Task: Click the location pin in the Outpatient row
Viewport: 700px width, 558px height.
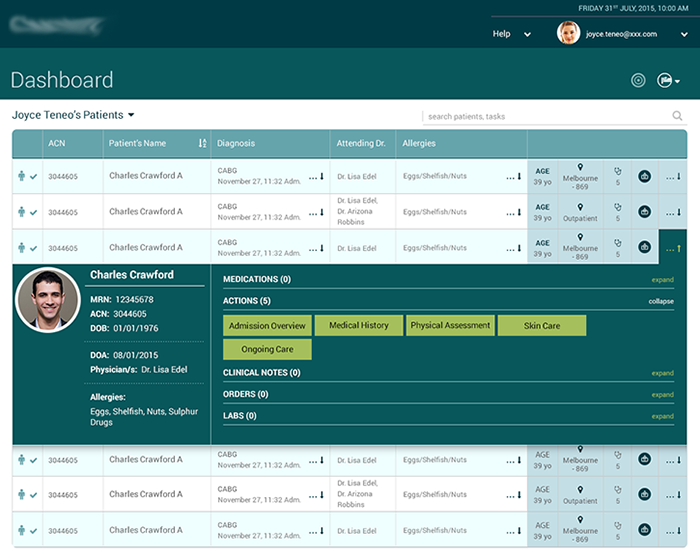Action: click(580, 208)
